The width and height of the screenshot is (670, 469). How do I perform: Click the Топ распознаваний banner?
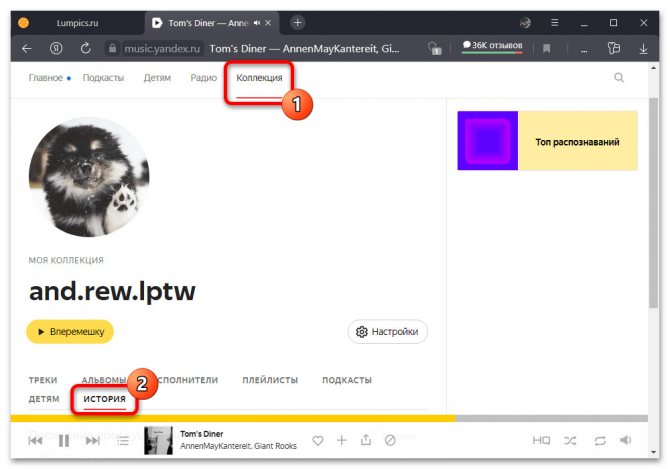547,141
